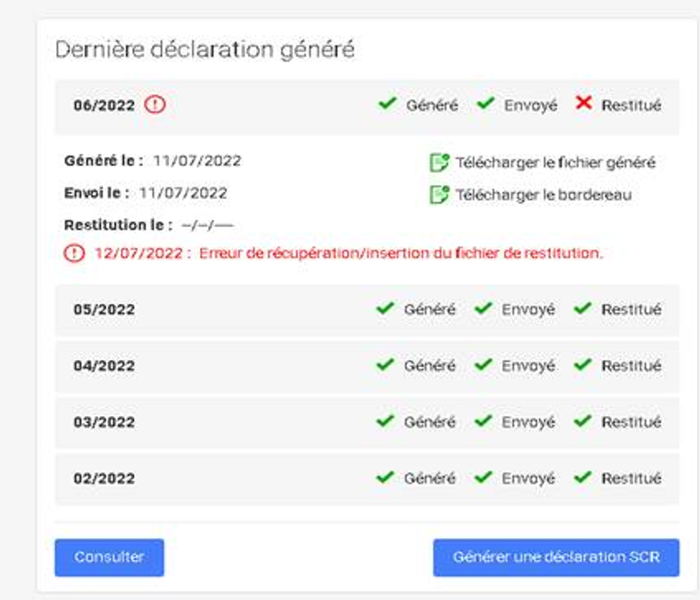This screenshot has width=700, height=600.
Task: Click the red warning icon beside 06/2022
Action: coord(155,105)
